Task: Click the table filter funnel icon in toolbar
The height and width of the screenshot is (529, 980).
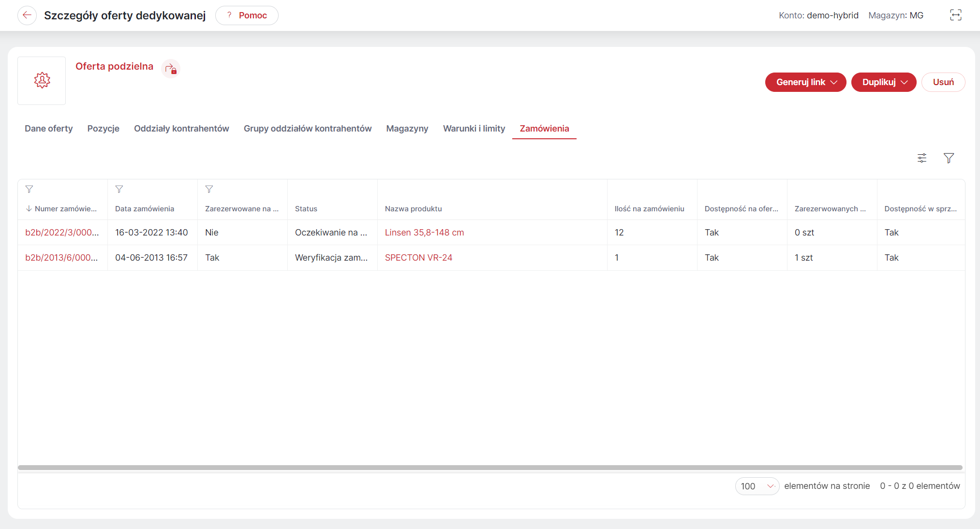Action: [949, 158]
